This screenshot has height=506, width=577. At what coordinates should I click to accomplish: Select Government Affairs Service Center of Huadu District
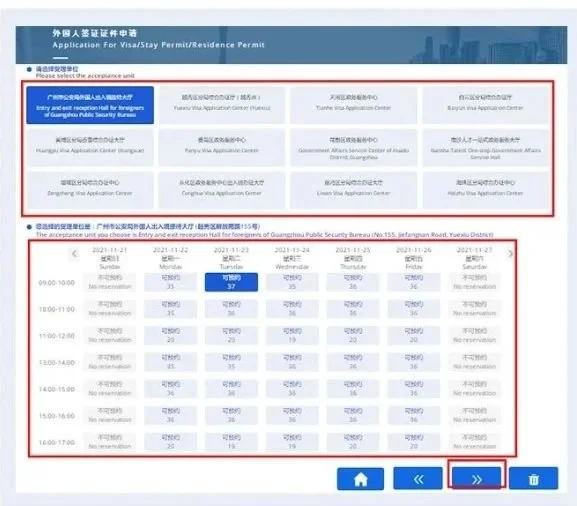tap(353, 148)
